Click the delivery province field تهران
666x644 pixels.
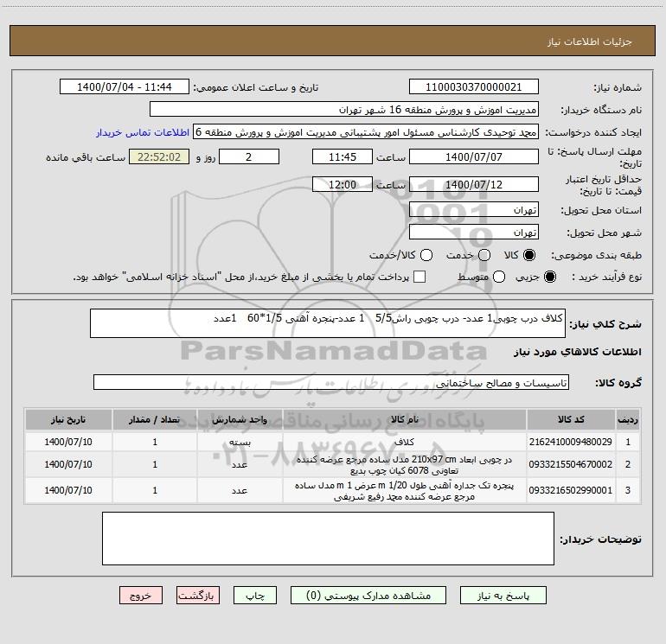pyautogui.click(x=474, y=210)
